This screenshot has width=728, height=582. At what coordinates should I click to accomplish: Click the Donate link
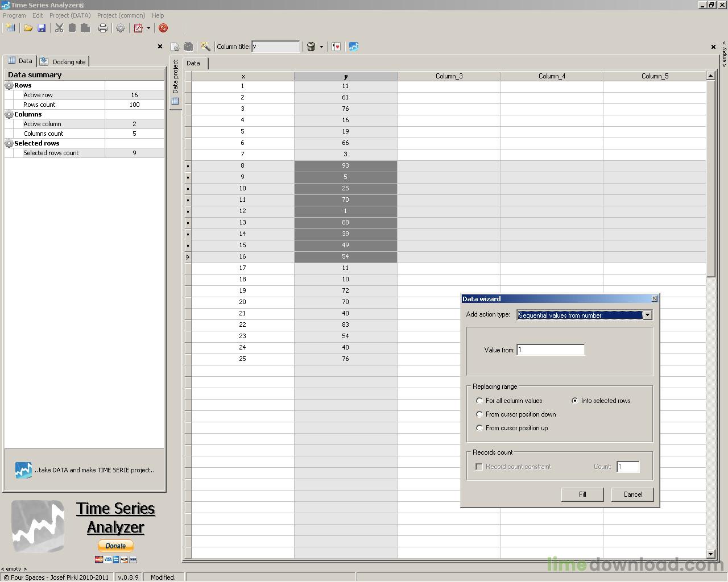pos(115,545)
